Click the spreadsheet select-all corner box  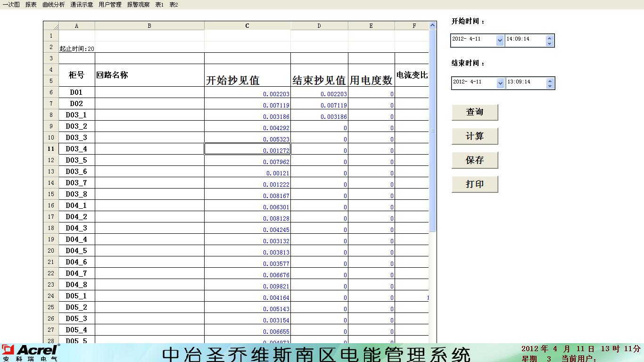[x=51, y=26]
